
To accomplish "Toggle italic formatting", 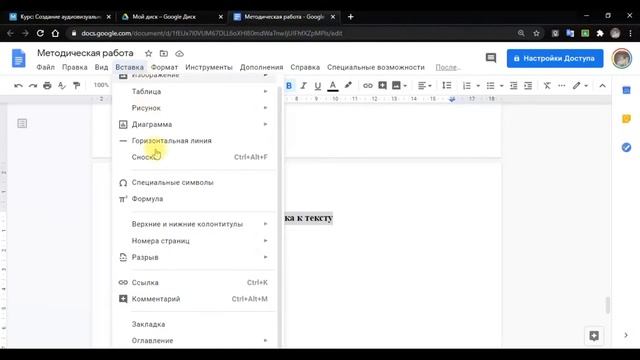I will [303, 86].
